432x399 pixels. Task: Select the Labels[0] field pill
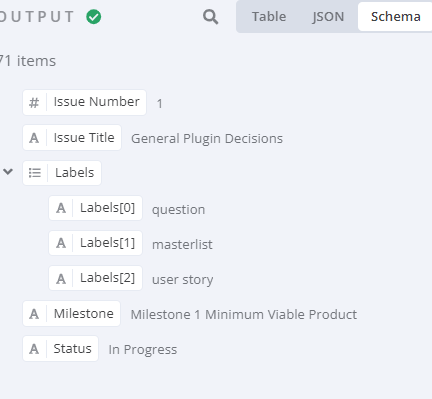pyautogui.click(x=95, y=208)
